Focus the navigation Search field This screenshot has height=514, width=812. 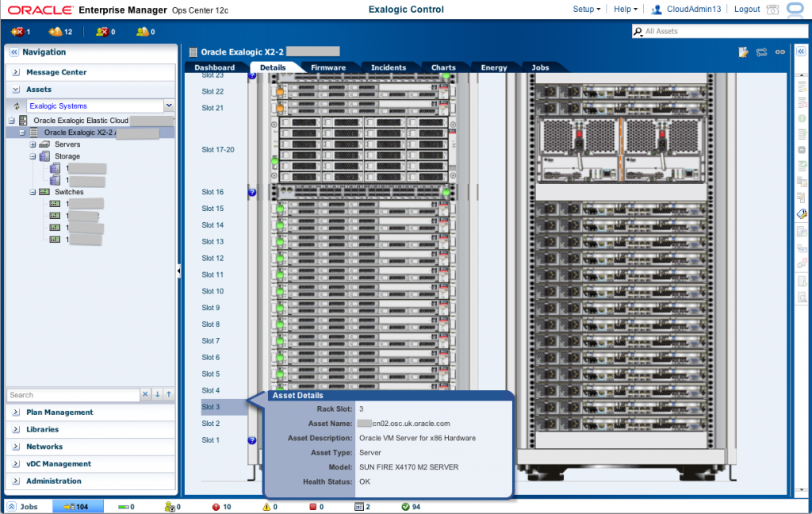click(73, 395)
